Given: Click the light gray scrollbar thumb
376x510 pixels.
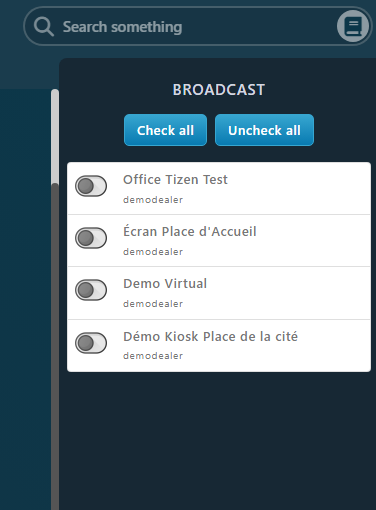Looking at the screenshot, I should [x=55, y=136].
